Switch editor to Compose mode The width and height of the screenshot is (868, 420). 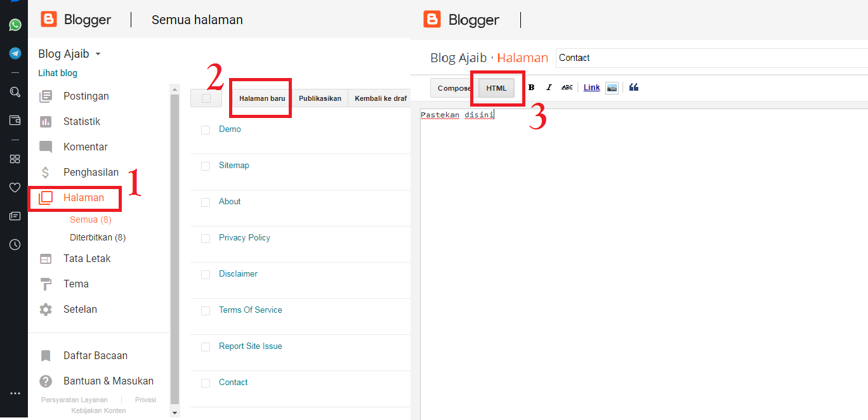[454, 88]
